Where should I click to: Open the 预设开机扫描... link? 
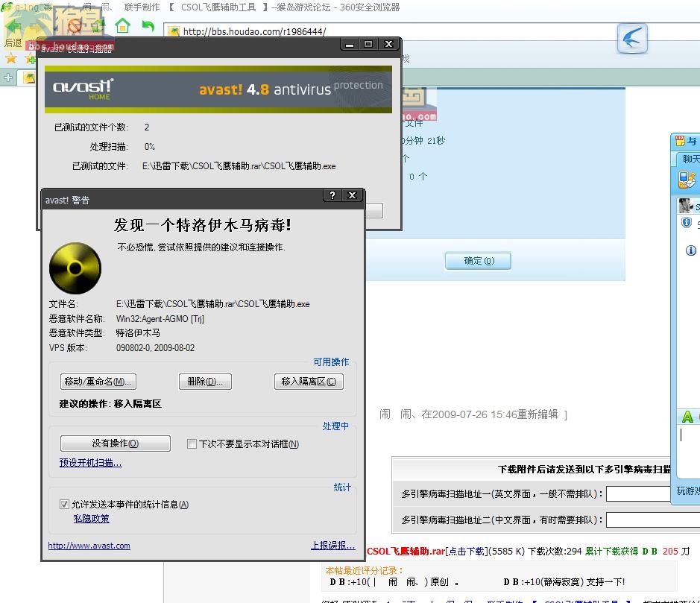click(x=91, y=463)
